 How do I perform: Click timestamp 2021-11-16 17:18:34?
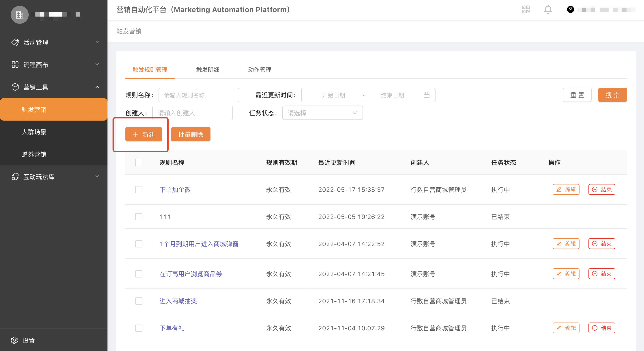click(x=351, y=301)
